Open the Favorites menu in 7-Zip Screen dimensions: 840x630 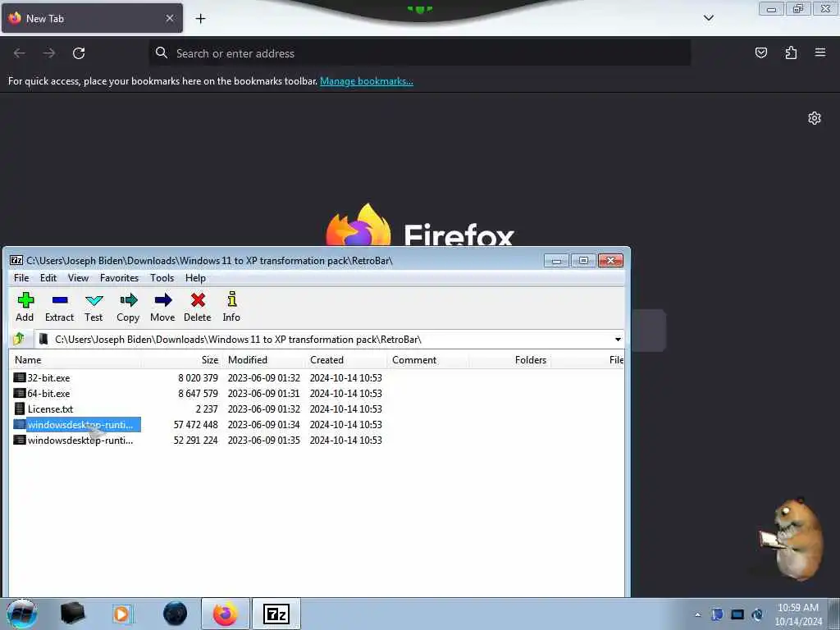[120, 278]
